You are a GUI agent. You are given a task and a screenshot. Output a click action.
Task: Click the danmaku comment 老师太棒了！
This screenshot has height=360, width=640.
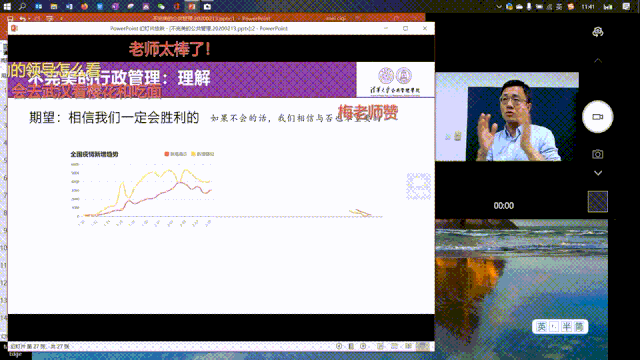170,49
